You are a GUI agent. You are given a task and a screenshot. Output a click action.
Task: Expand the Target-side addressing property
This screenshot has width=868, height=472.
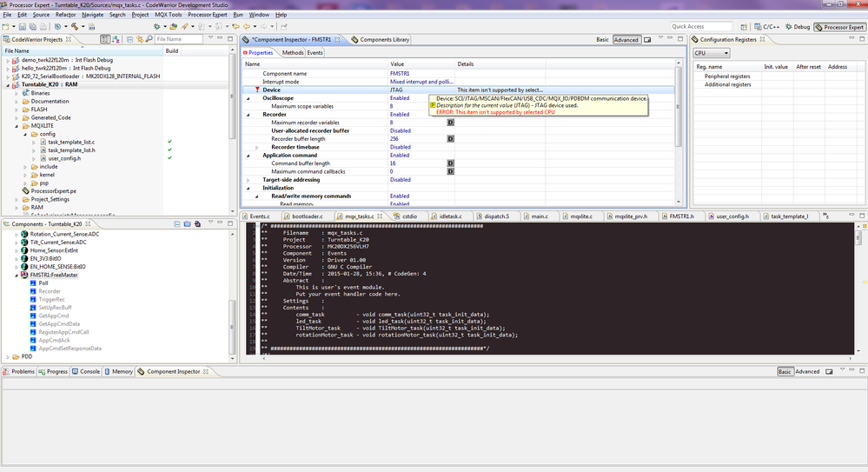point(248,180)
